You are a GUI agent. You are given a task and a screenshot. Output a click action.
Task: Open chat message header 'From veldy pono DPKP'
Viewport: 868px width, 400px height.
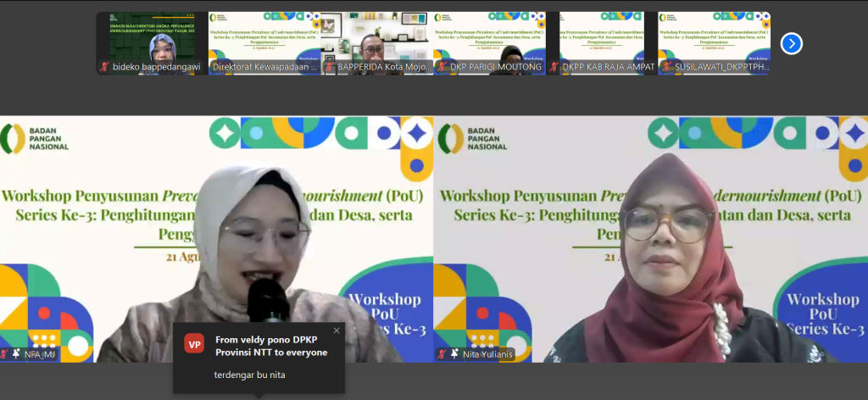pos(271,347)
